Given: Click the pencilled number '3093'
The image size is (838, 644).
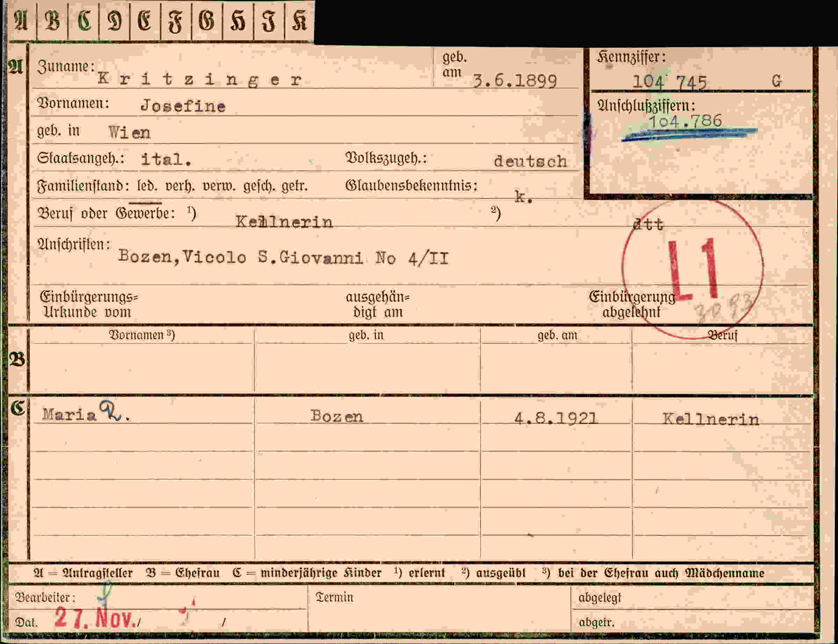Looking at the screenshot, I should tap(724, 309).
